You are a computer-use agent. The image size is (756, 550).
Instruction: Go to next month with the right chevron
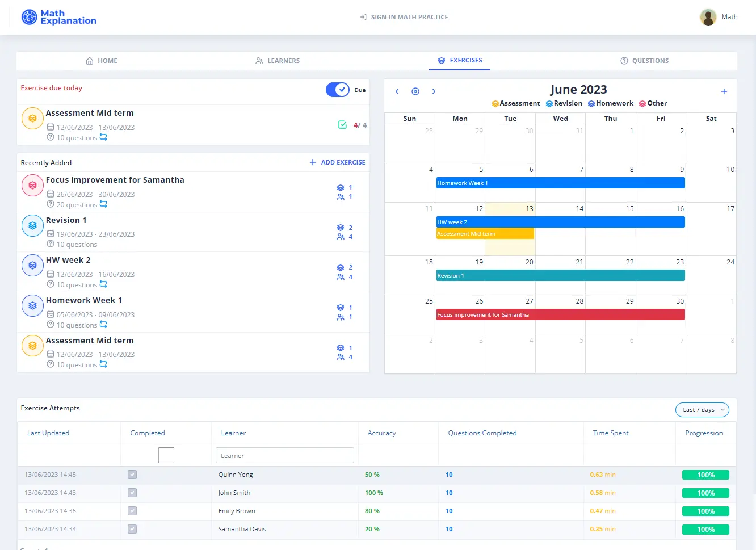pos(434,91)
